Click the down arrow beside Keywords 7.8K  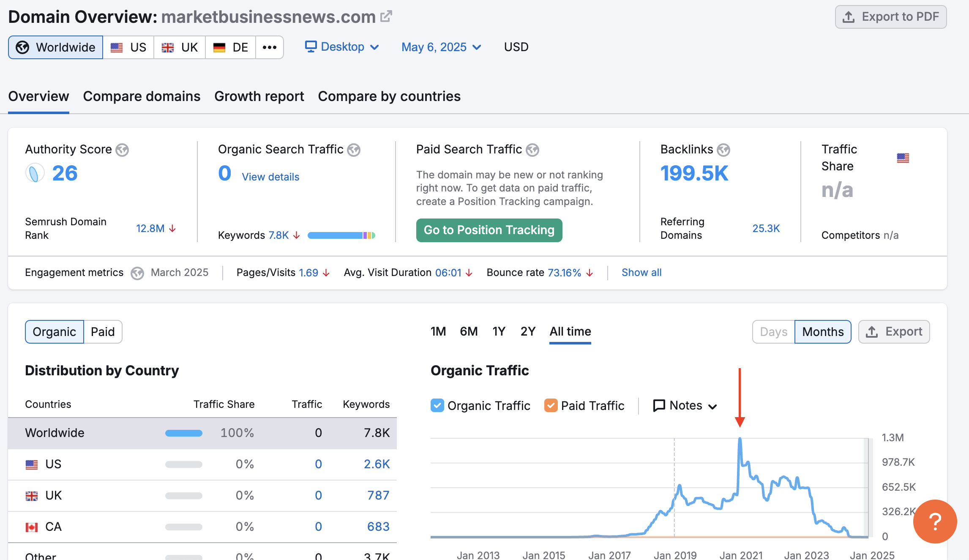point(297,235)
